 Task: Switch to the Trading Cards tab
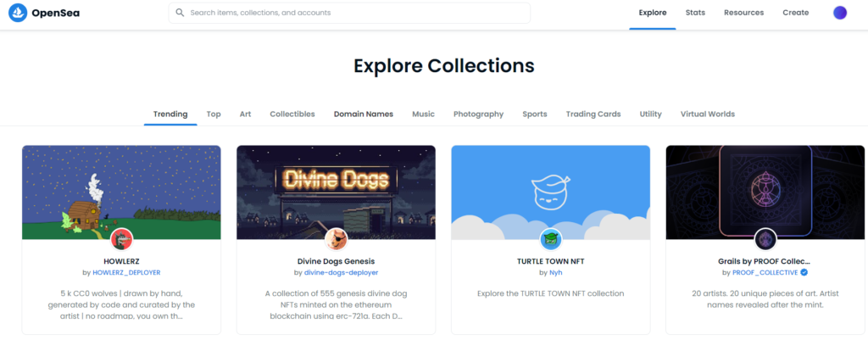(x=593, y=114)
